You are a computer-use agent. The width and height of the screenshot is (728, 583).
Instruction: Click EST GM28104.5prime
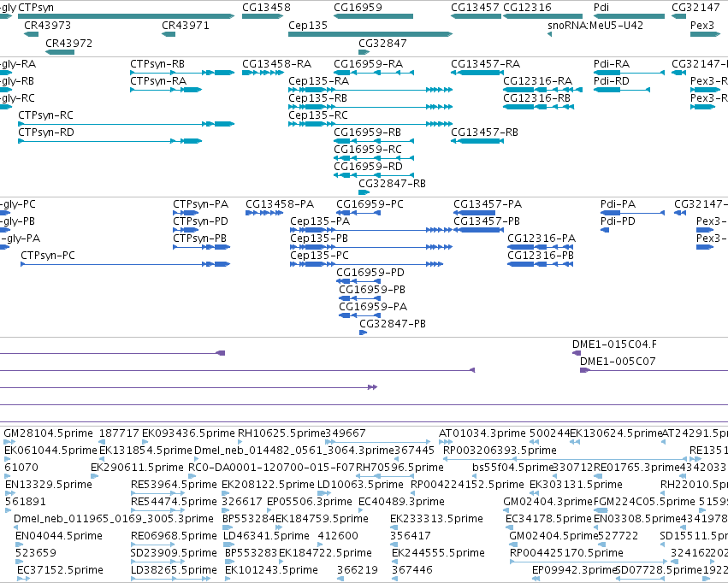point(48,433)
